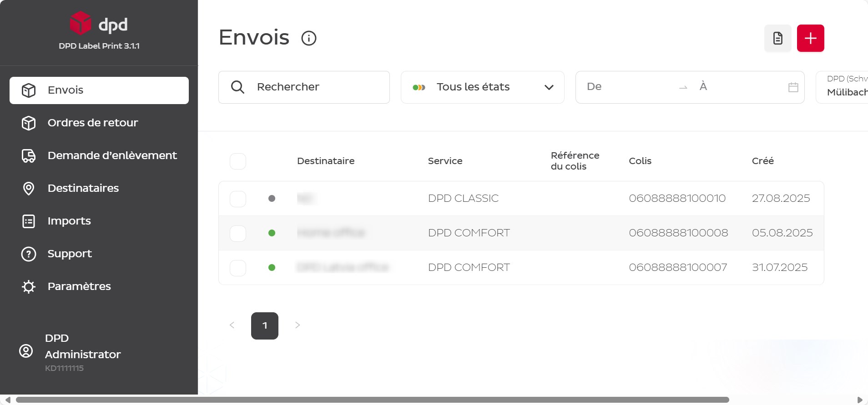Viewport: 868px width, 405px height.
Task: Click the red plus add shipment button
Action: coord(810,38)
